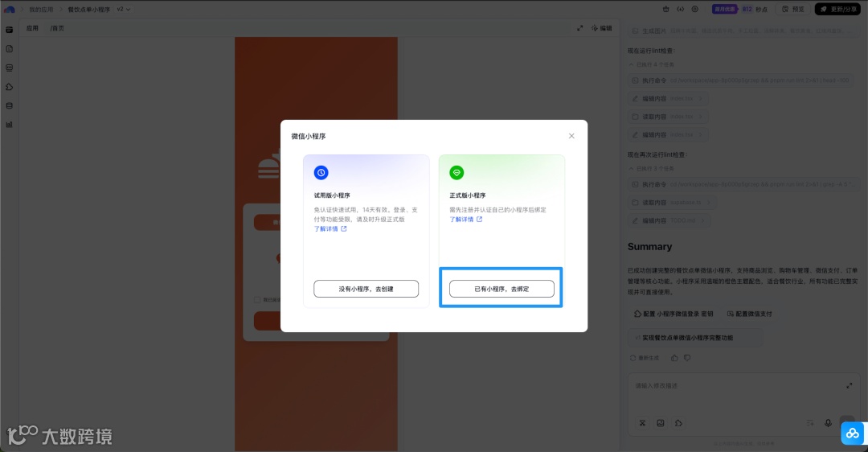Switch to the /首页 tab

point(57,27)
